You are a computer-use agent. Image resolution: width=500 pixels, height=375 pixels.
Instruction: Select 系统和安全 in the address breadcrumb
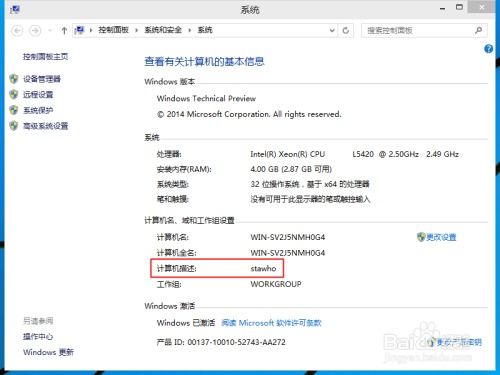[x=163, y=30]
